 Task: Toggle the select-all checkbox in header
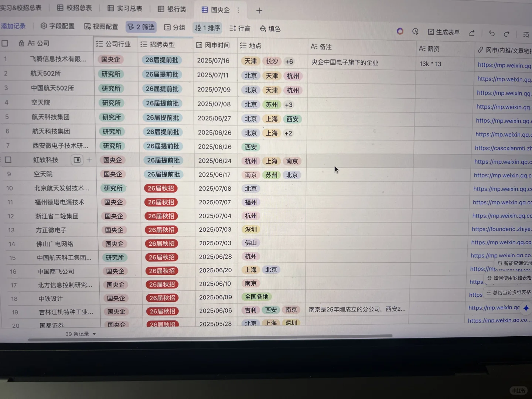(x=5, y=43)
